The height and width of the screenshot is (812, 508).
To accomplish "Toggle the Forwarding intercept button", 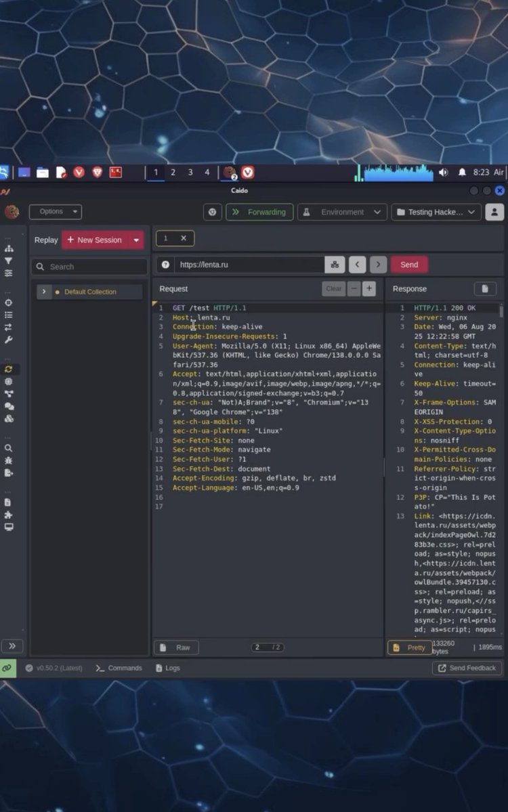I will point(259,212).
